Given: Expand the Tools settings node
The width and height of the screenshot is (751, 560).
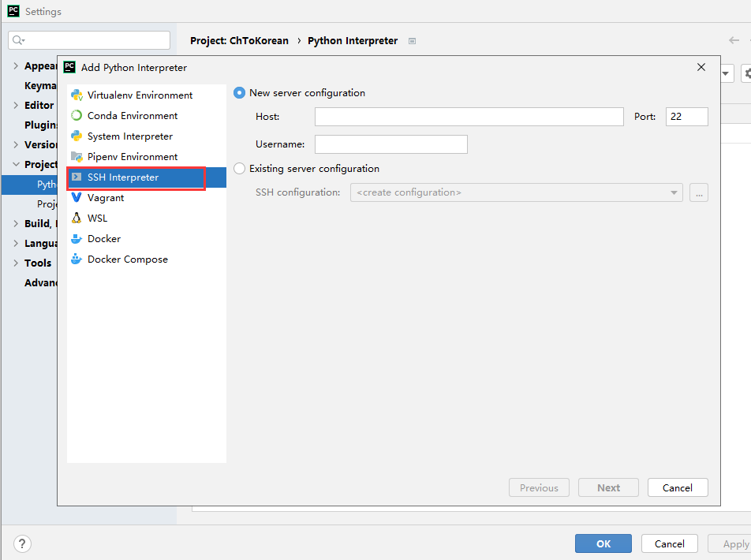Looking at the screenshot, I should (x=16, y=263).
